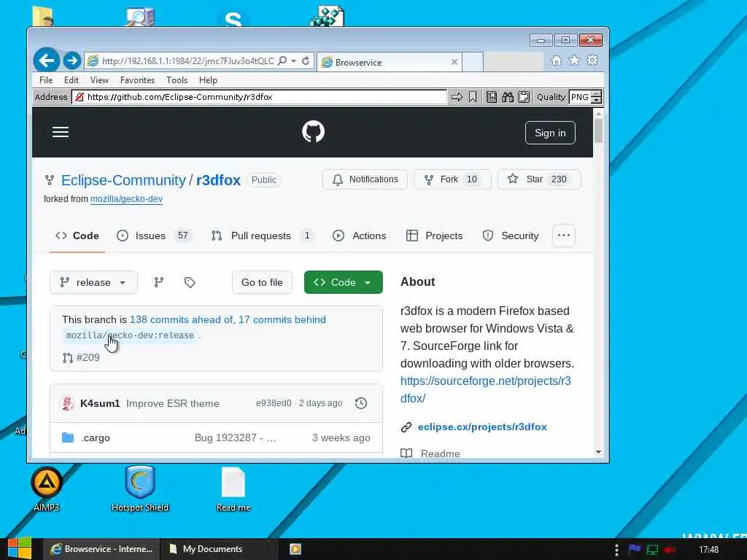The image size is (747, 560).
Task: Click the Fork button
Action: pyautogui.click(x=452, y=179)
